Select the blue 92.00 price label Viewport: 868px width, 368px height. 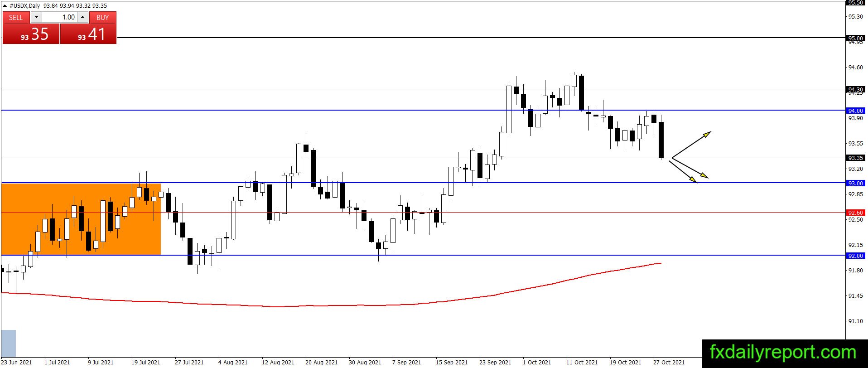855,256
